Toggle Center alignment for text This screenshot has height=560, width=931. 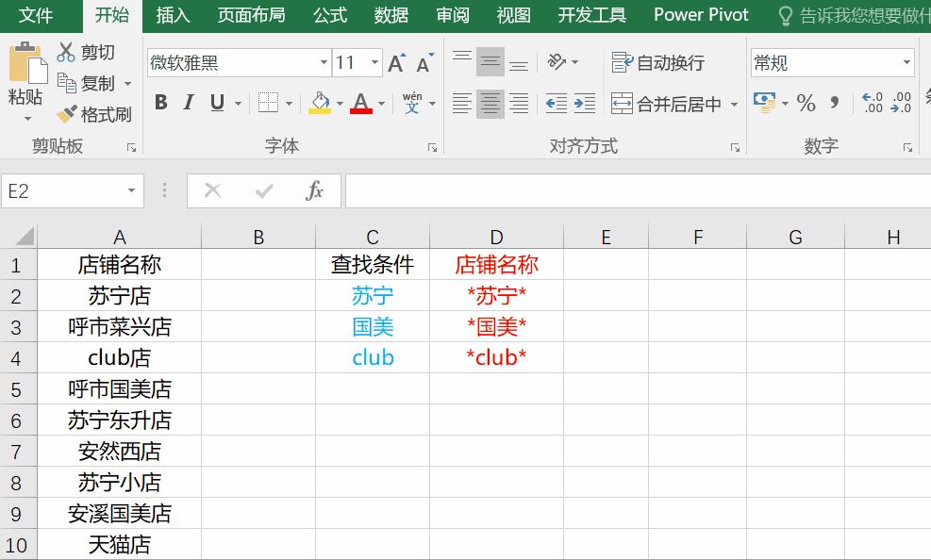tap(490, 103)
